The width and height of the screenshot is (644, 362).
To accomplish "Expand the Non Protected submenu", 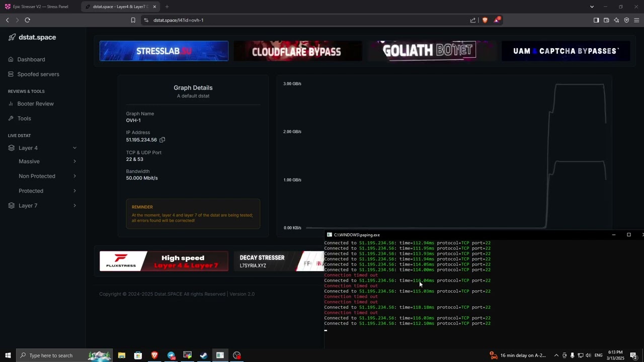I will tap(74, 176).
